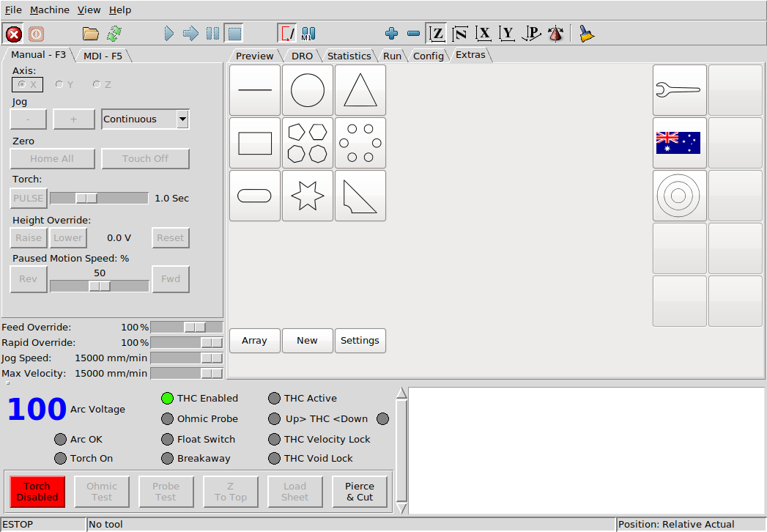Stop program with the square stop icon
The width and height of the screenshot is (767, 532).
235,34
